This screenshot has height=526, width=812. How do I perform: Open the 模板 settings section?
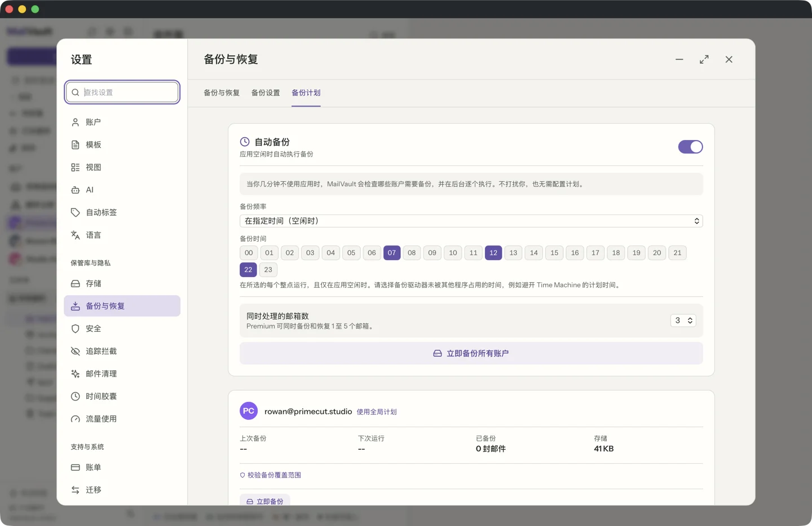point(122,144)
